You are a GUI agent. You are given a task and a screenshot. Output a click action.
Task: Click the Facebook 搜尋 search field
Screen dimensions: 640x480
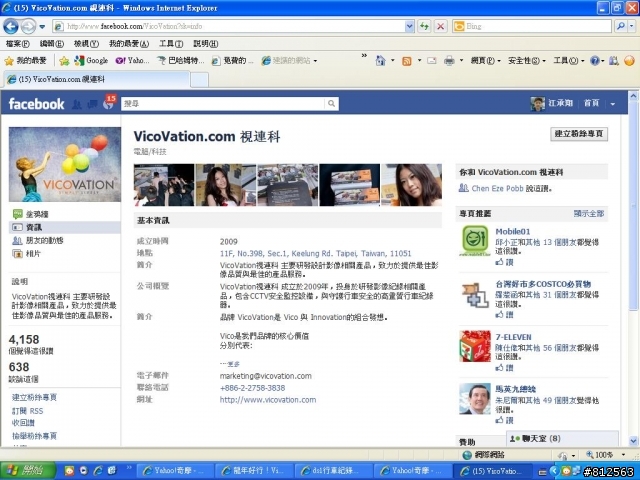tap(223, 104)
